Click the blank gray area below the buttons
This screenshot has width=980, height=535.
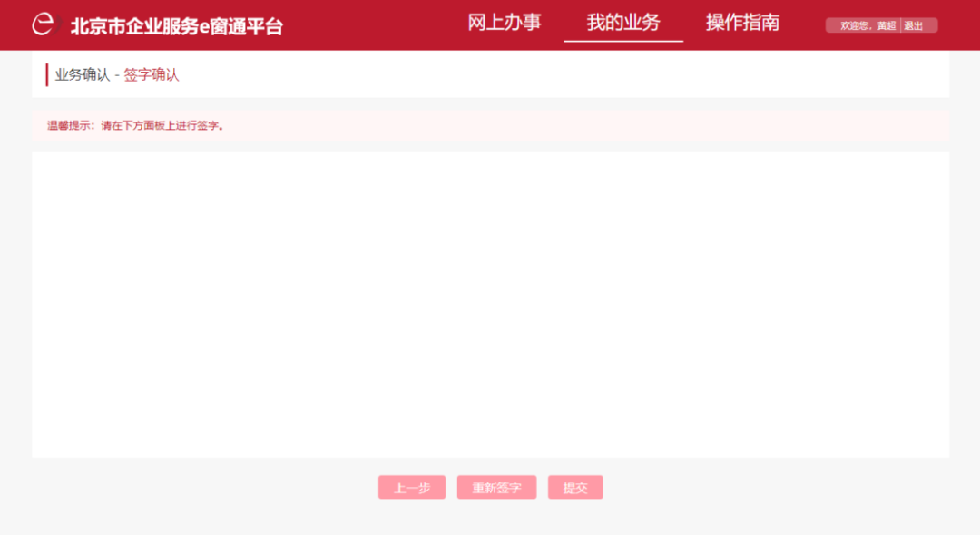[x=491, y=518]
